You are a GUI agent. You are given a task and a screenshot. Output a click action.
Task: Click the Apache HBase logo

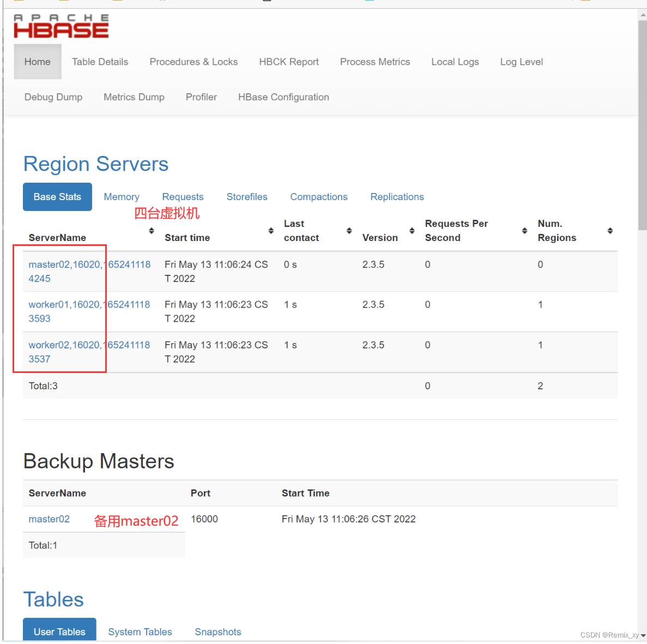(x=61, y=26)
